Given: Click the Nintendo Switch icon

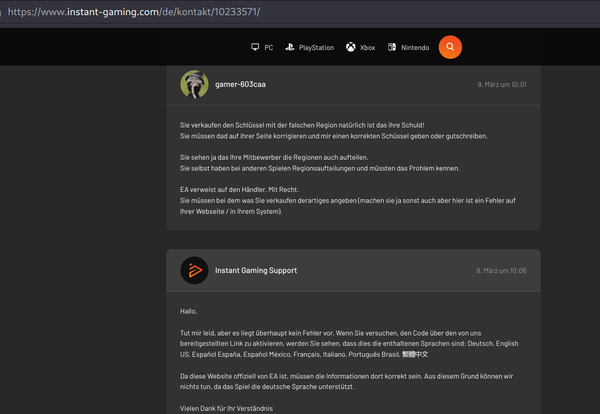Looking at the screenshot, I should click(392, 47).
